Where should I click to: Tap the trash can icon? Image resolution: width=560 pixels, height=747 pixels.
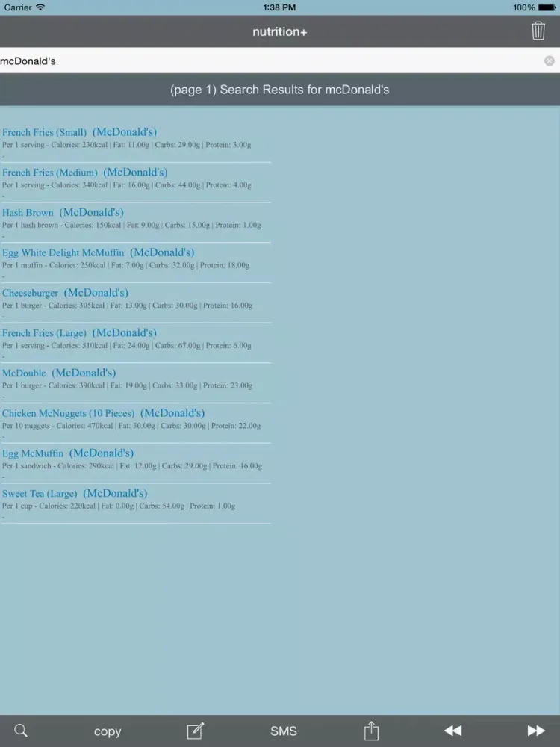(538, 31)
